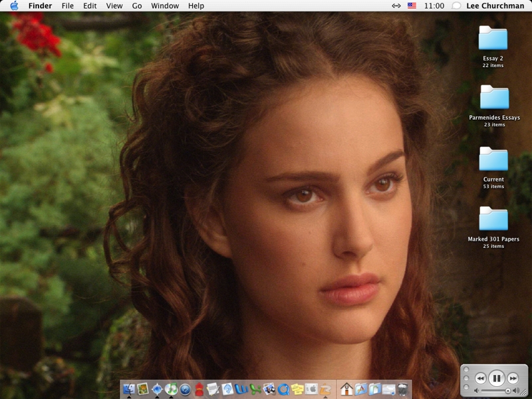Open iTunes from the Dock
532x399 pixels.
[x=172, y=389]
